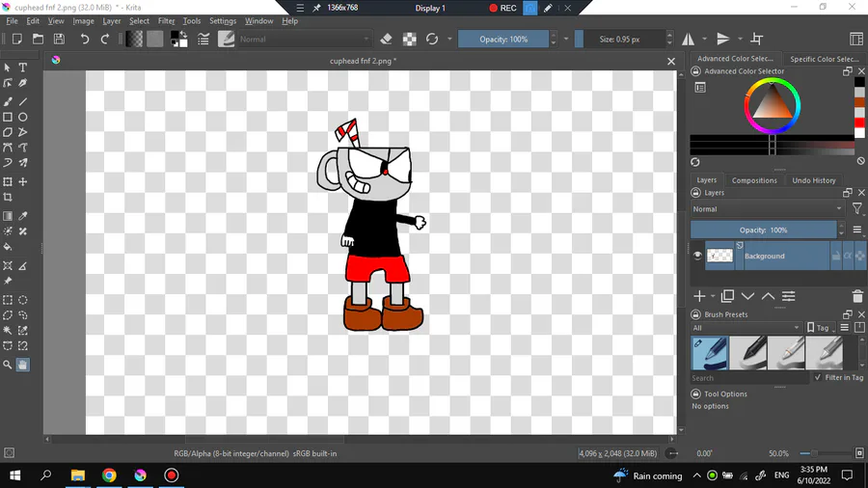Delete the layer with trash icon

pyautogui.click(x=857, y=297)
